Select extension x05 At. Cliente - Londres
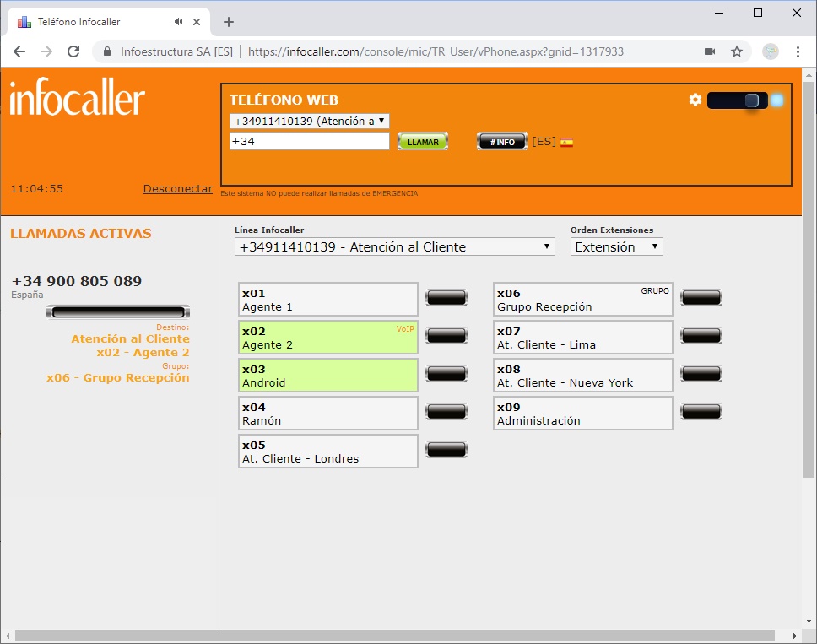 (328, 452)
